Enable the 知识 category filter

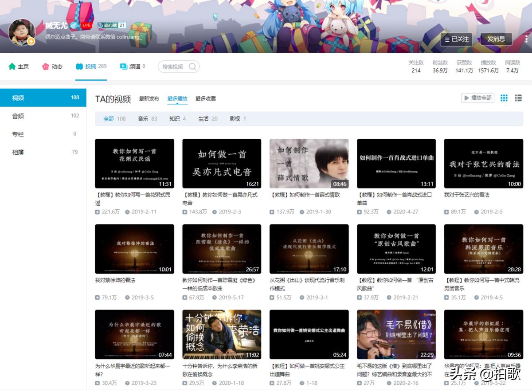(x=175, y=119)
